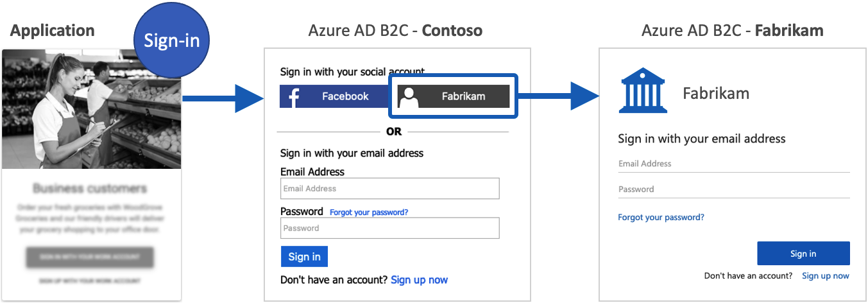The height and width of the screenshot is (303, 868).
Task: Click the Password field in the Contoso panel
Action: [389, 228]
